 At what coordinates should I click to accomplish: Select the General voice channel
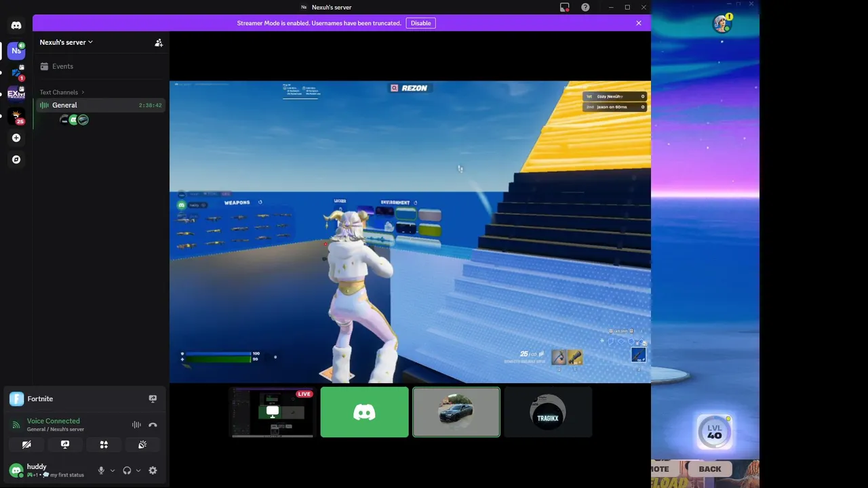[101, 105]
